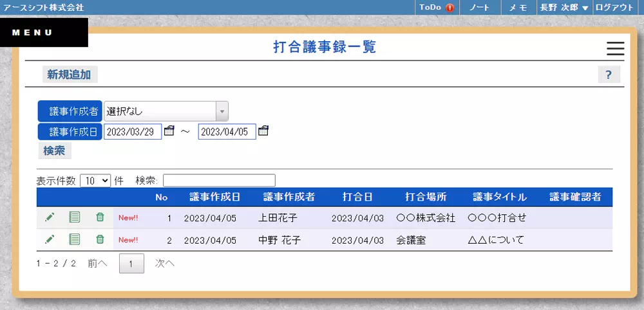
Task: Change 表示件数 dropdown from 10
Action: coord(95,181)
